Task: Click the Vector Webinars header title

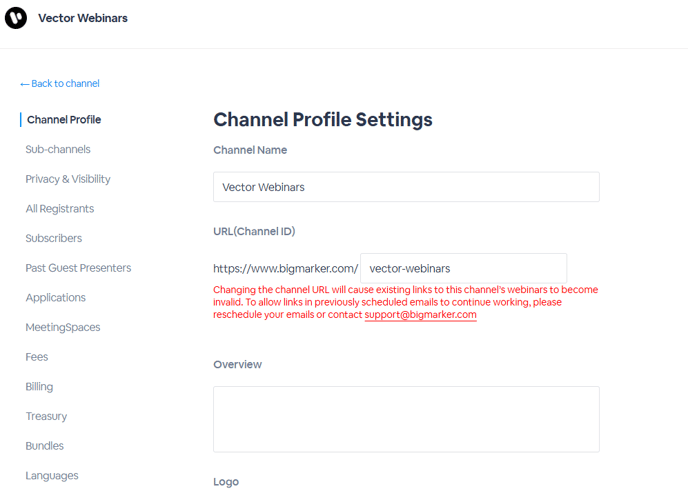Action: [82, 18]
